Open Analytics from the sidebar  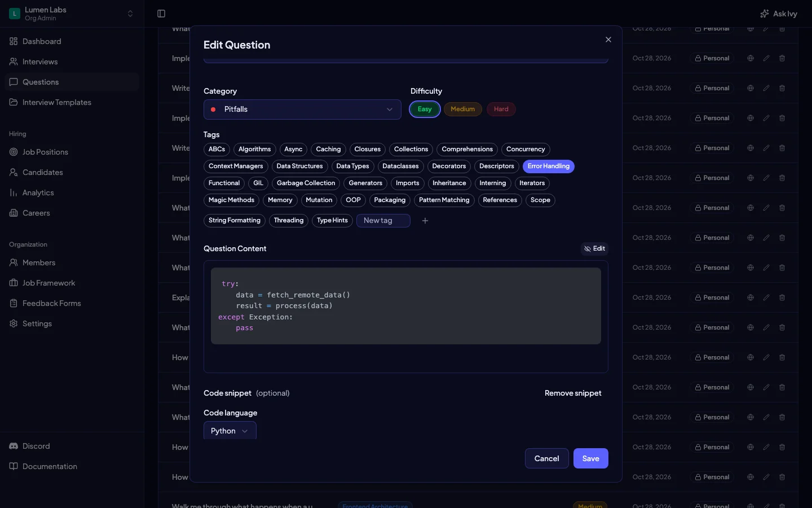click(x=72, y=192)
